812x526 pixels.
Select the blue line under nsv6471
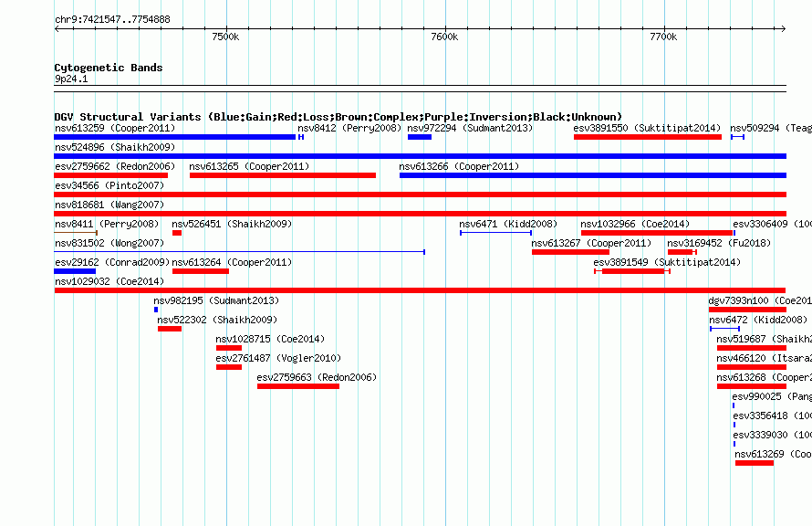click(496, 233)
